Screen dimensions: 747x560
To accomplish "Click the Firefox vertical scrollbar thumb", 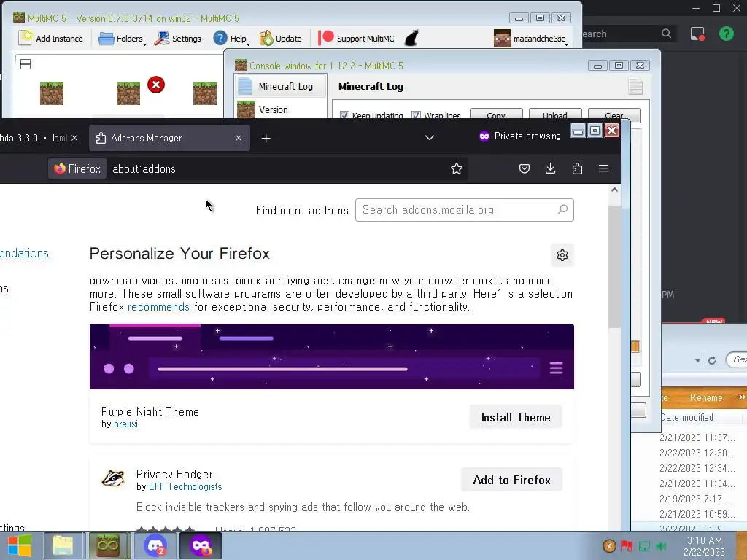I will coord(614,267).
